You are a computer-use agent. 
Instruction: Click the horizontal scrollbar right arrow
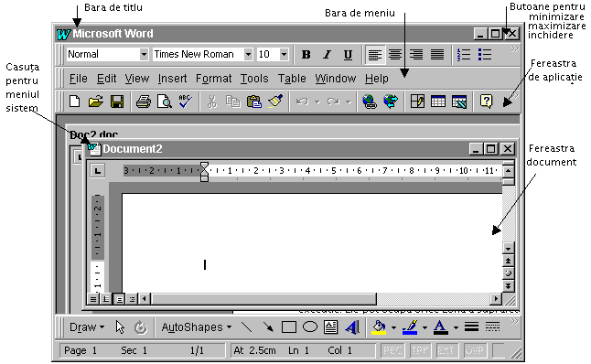496,299
